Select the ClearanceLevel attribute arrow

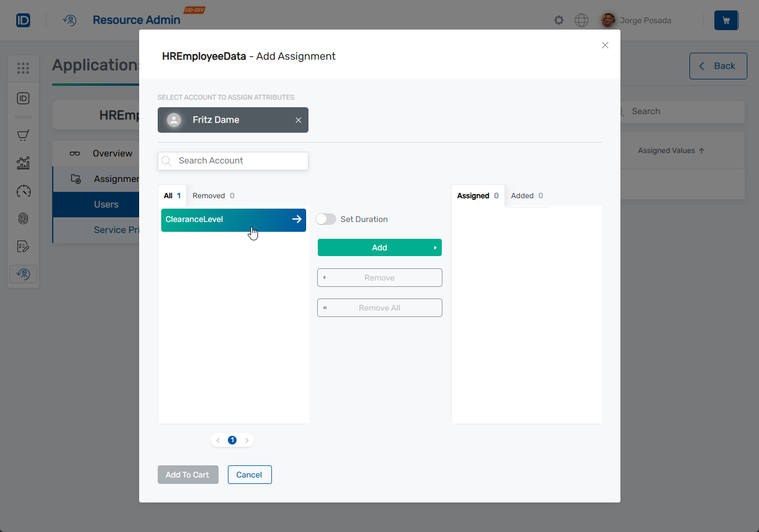[296, 219]
